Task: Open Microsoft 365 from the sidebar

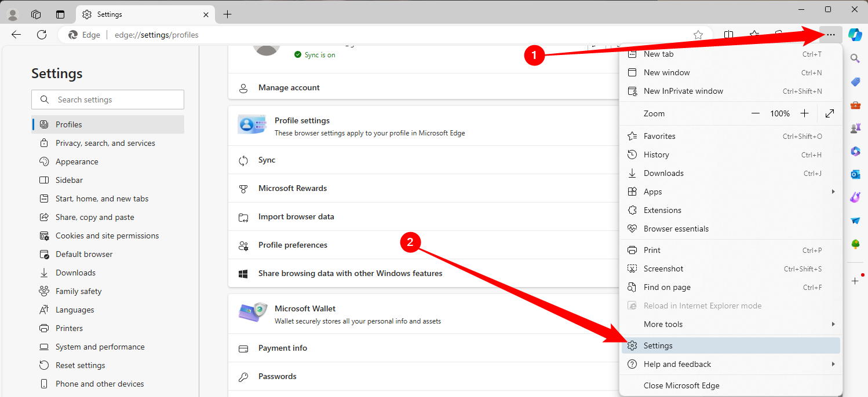Action: tap(855, 151)
